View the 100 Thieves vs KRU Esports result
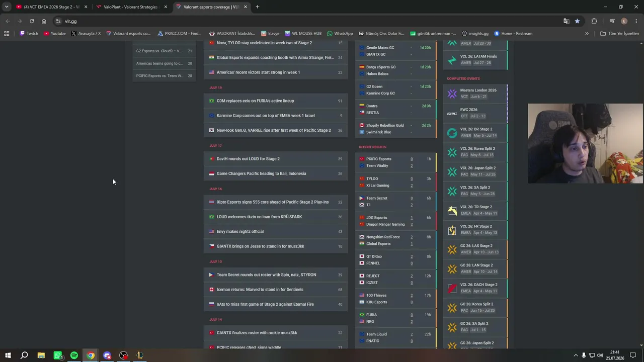644x362 pixels. pos(395,299)
